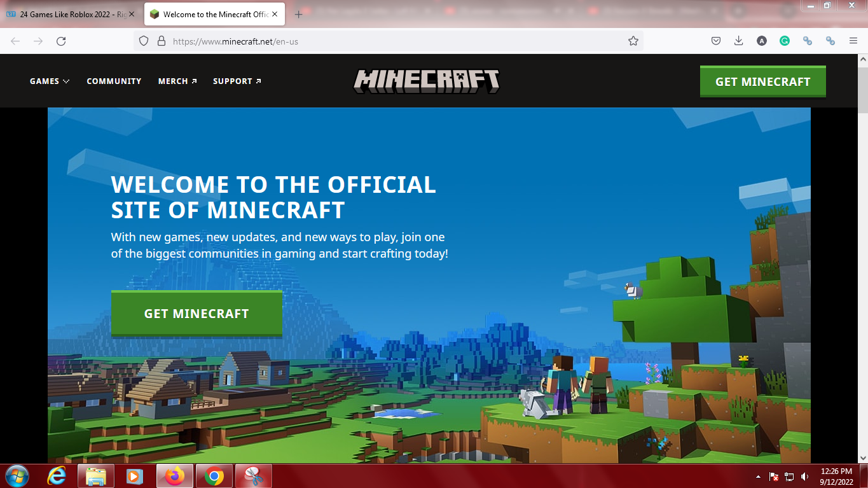The height and width of the screenshot is (488, 868).
Task: Open the Firefox hamburger application menu
Action: (x=853, y=41)
